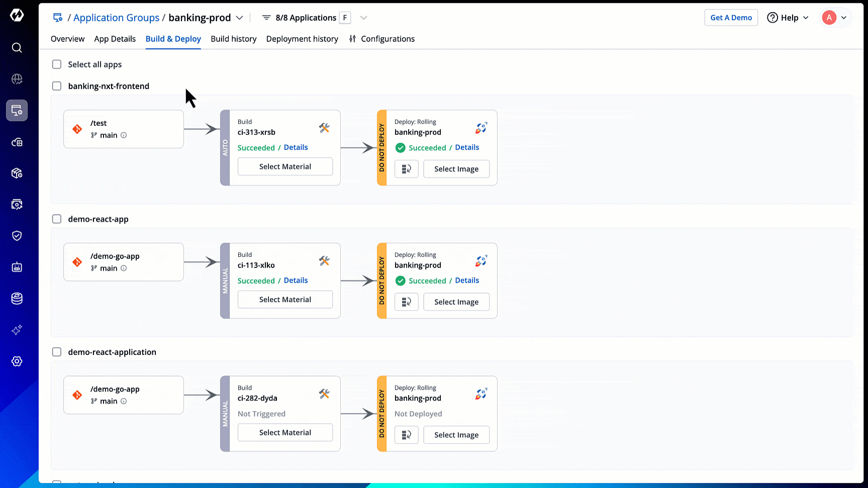
Task: Click the Get A Demo button
Action: pyautogui.click(x=731, y=18)
